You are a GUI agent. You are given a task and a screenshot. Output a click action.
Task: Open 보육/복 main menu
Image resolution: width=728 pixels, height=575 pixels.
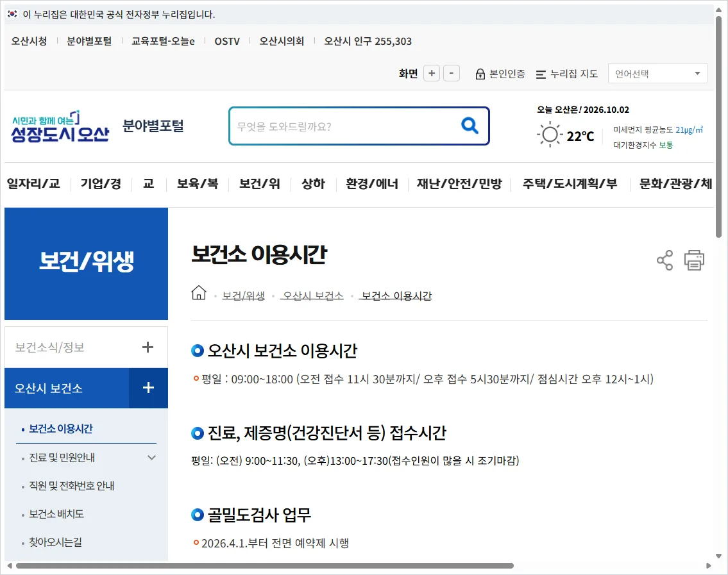coord(198,184)
